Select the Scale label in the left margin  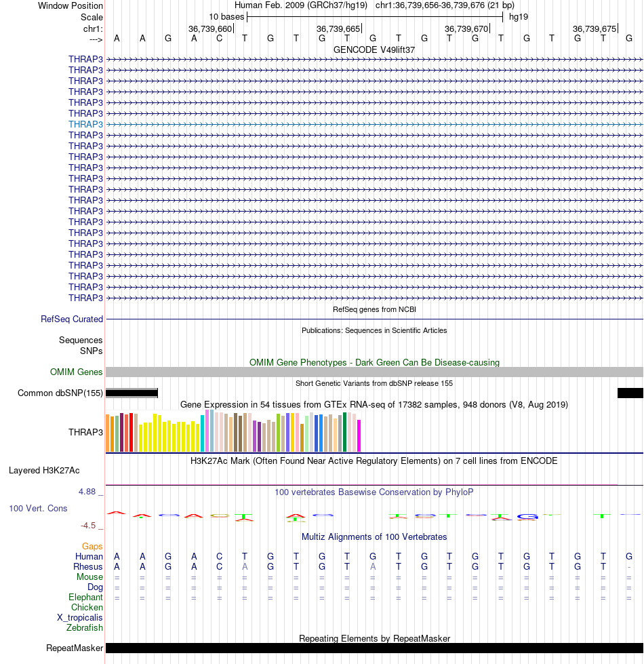coord(92,18)
